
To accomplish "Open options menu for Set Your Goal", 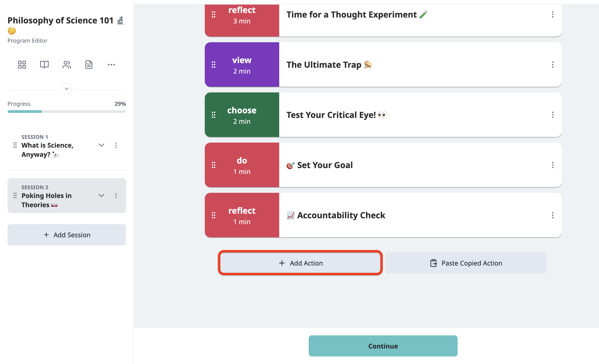I will [x=553, y=165].
